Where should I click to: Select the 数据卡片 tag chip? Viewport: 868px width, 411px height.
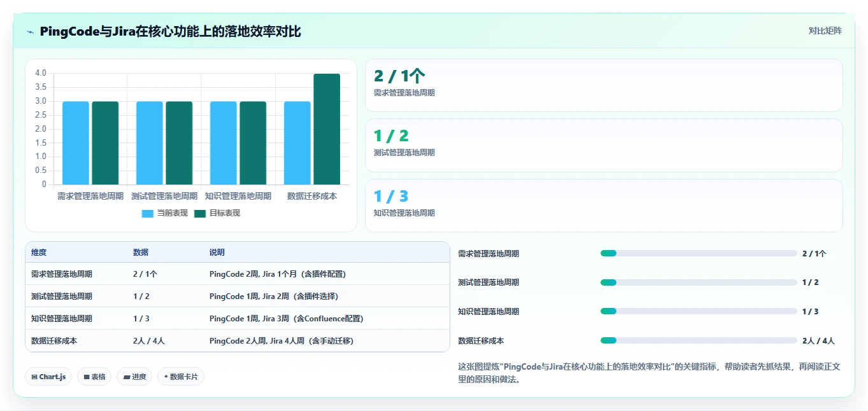tap(181, 377)
